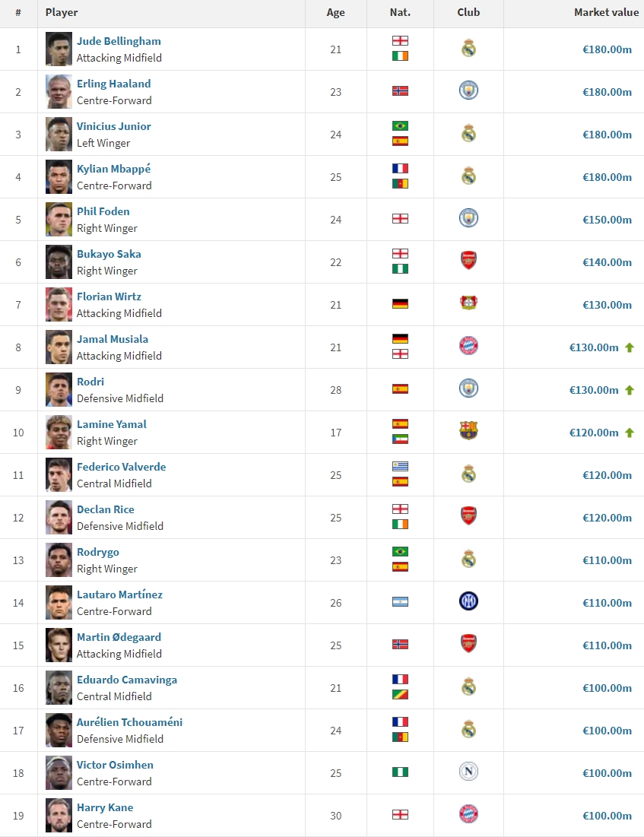Viewport: 644px width, 837px height.
Task: Click Norway flag in Erling Haaland's row
Action: pyautogui.click(x=400, y=91)
